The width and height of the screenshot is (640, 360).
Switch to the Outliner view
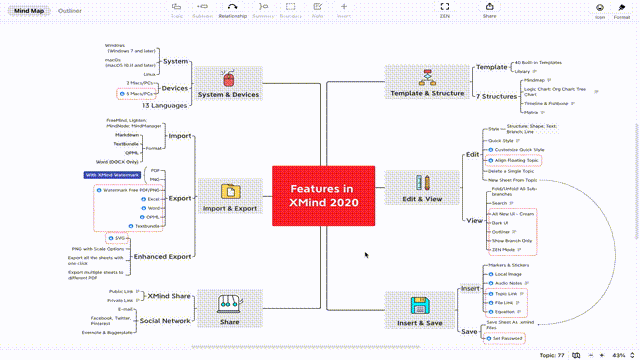[x=70, y=11]
